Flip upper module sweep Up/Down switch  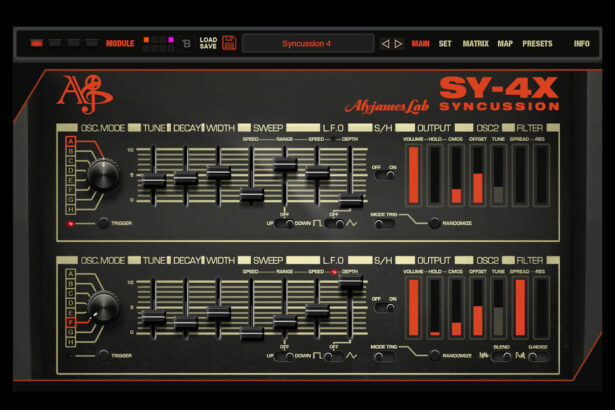click(x=284, y=223)
